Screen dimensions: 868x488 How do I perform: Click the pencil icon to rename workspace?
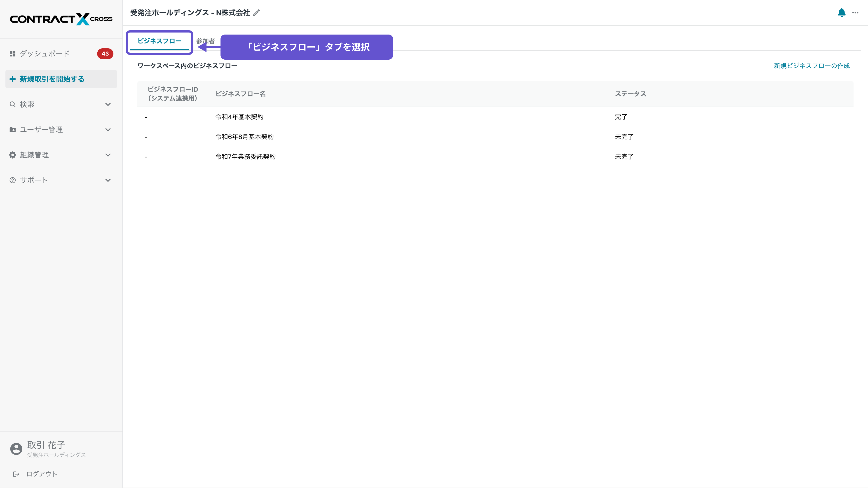pos(257,12)
